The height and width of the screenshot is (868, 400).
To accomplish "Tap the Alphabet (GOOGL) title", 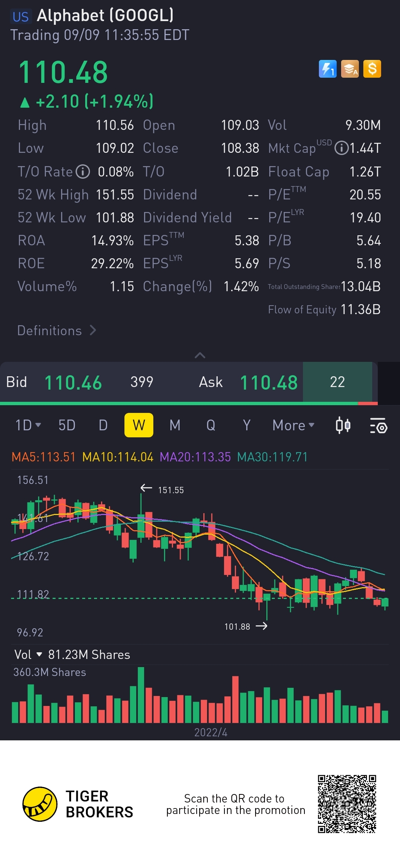I will pos(105,15).
